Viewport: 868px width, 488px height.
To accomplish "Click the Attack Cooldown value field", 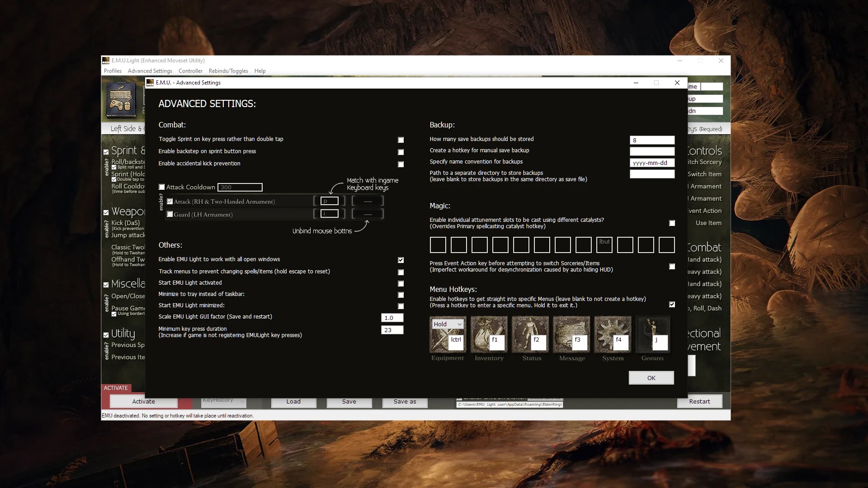I will pyautogui.click(x=240, y=187).
